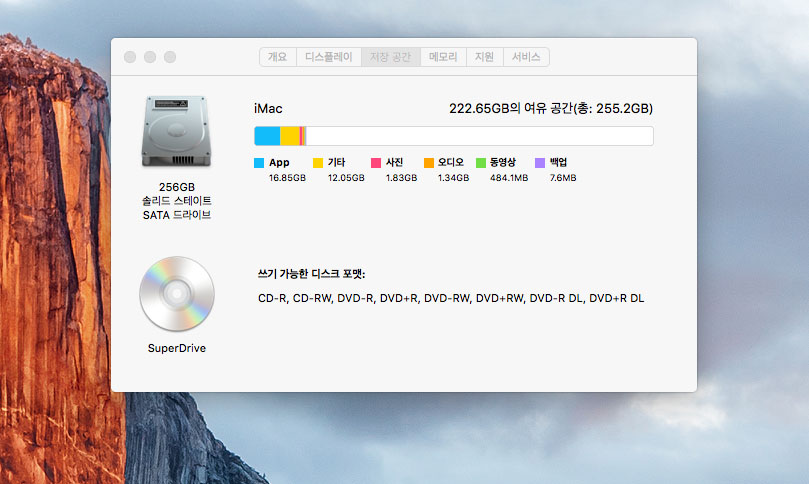
Task: Click the SuperDrive disc icon
Action: coord(177,294)
